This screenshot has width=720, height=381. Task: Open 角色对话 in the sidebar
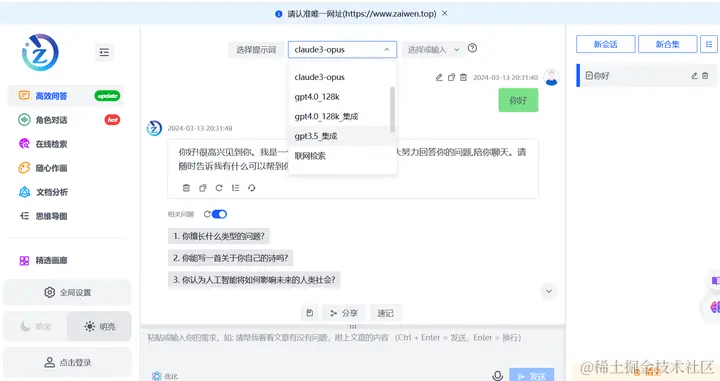click(x=65, y=120)
